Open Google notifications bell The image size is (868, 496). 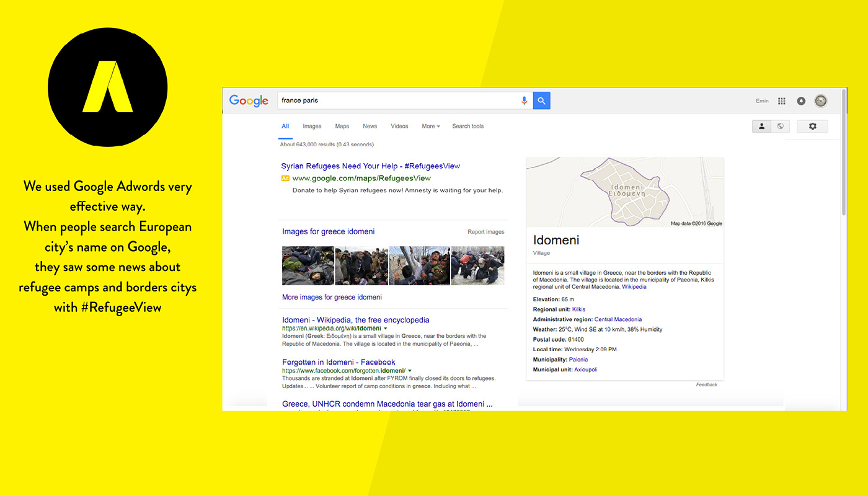(801, 101)
